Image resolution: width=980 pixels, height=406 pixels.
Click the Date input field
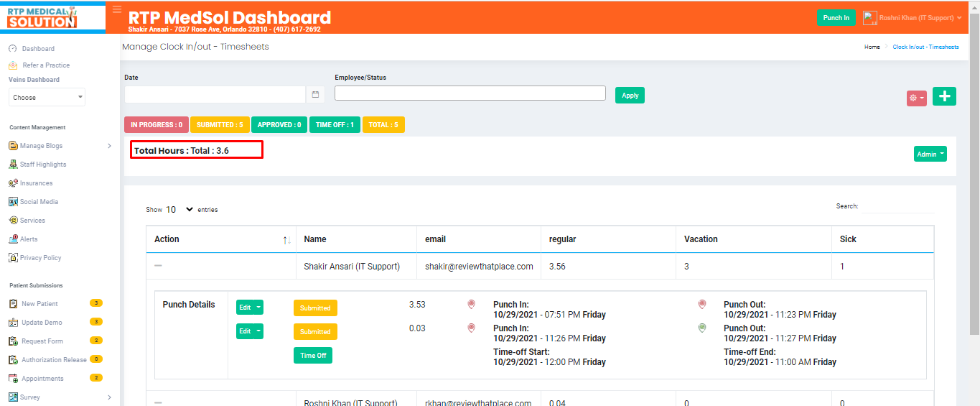point(215,94)
